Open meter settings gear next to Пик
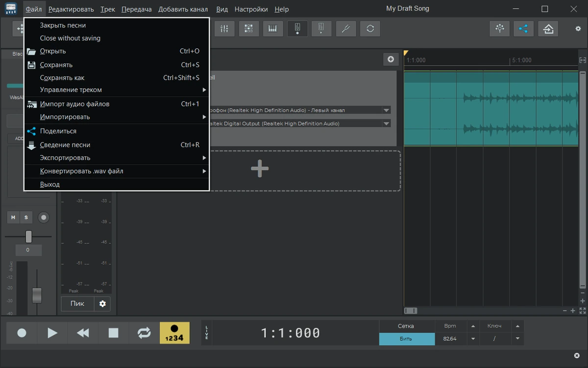The image size is (588, 368). (x=102, y=303)
